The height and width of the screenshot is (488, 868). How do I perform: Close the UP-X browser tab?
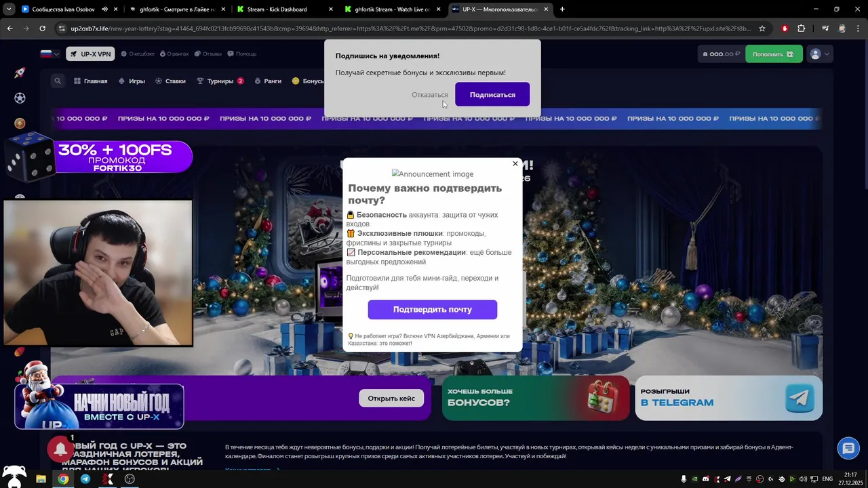(546, 9)
